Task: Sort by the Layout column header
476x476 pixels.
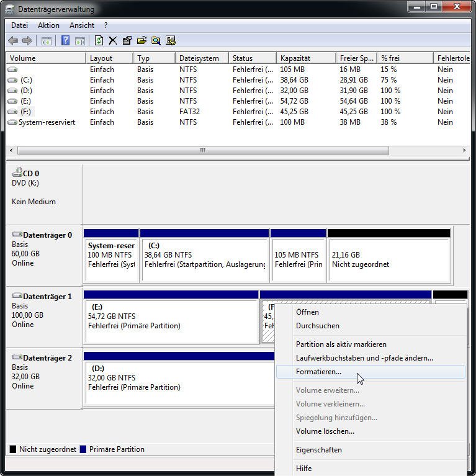Action: pyautogui.click(x=109, y=58)
